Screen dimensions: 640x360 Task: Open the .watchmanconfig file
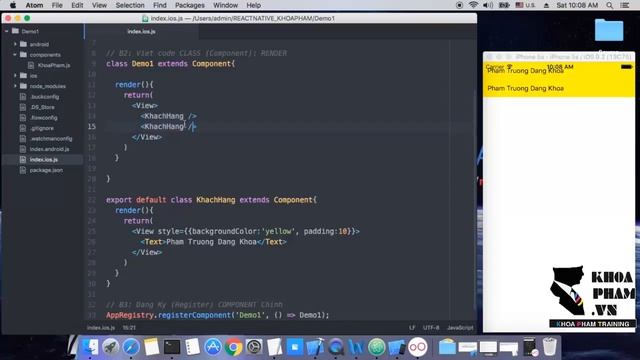tap(51, 139)
